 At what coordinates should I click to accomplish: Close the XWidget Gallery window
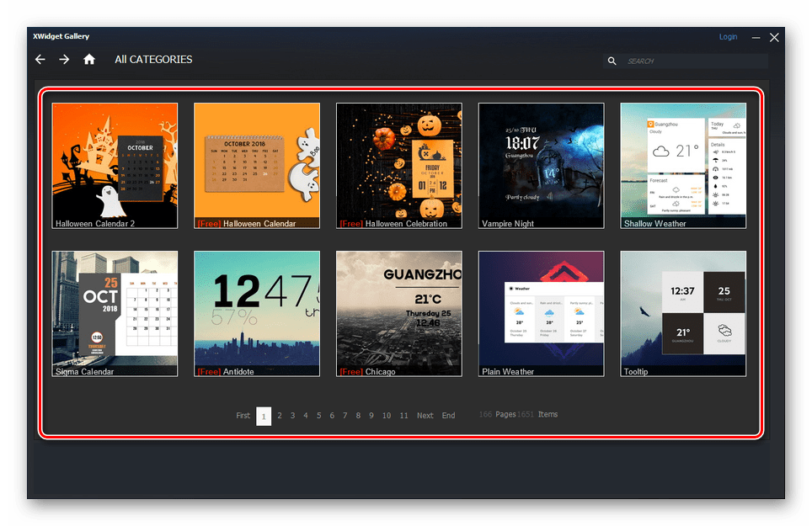click(774, 37)
